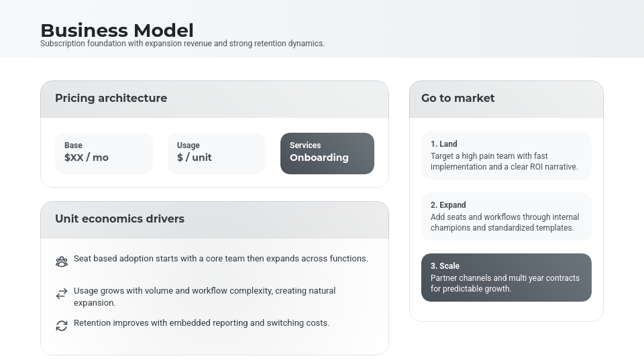644x362 pixels.
Task: Select the Base $XX / mo pricing card
Action: 104,153
